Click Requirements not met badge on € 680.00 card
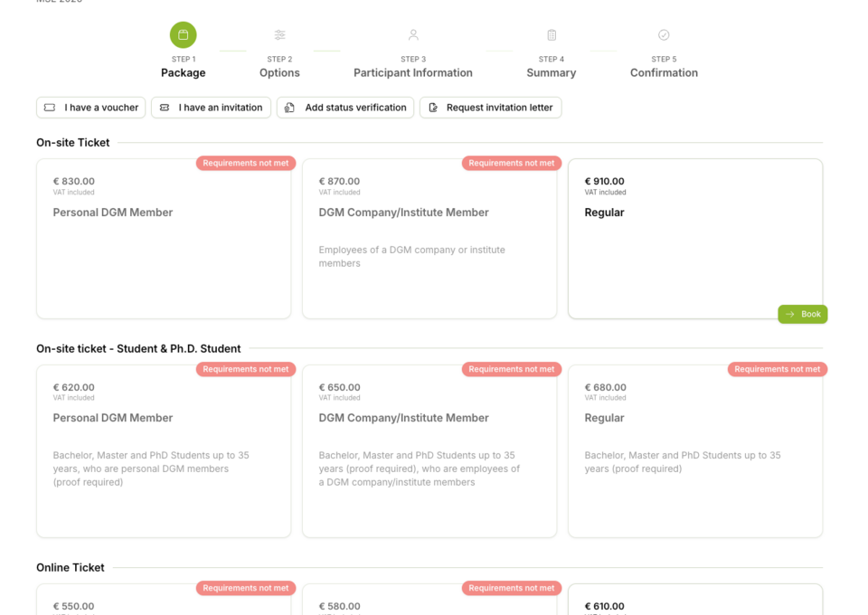Viewport: 868px width, 615px height. (x=778, y=369)
